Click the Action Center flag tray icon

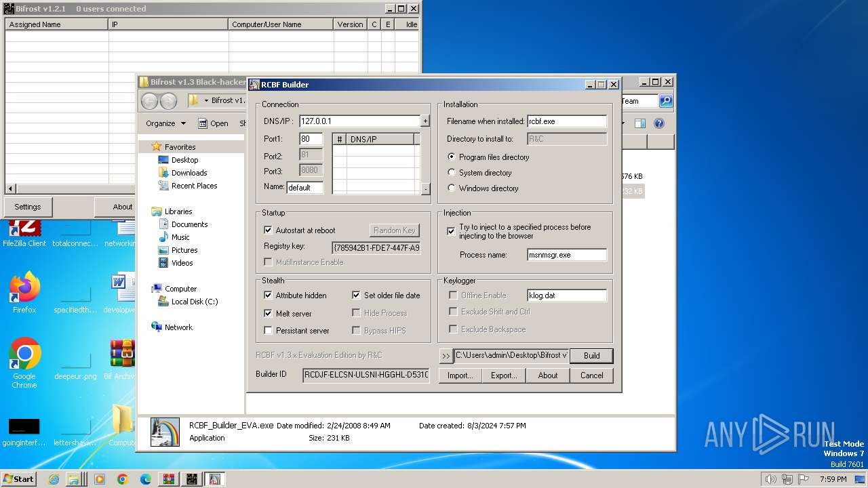pos(804,479)
